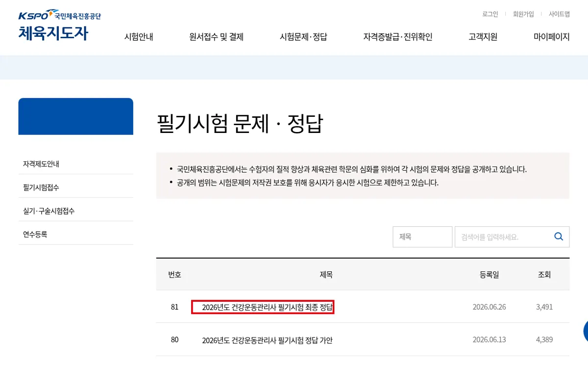Click the KSPO 체육지도자 logo

tap(60, 26)
